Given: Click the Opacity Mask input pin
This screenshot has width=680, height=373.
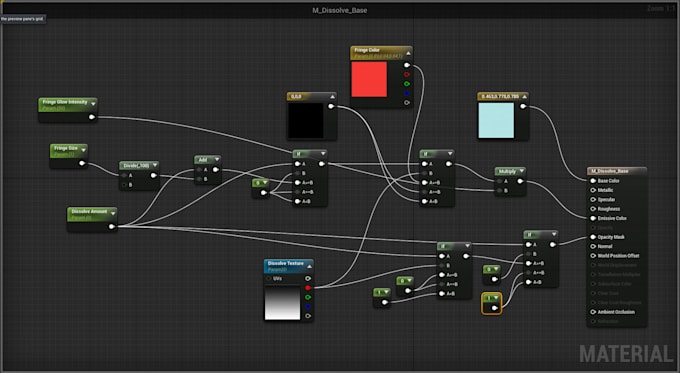Looking at the screenshot, I should tap(593, 237).
